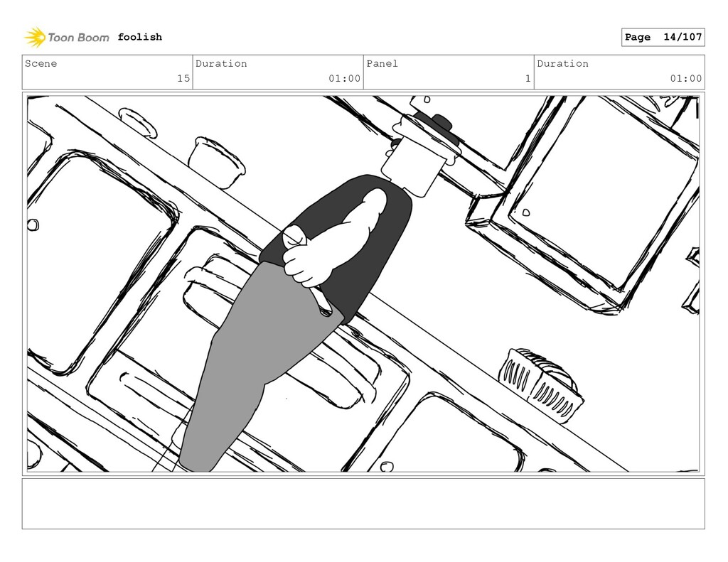Click the storyboard panel drawing

[x=363, y=284]
